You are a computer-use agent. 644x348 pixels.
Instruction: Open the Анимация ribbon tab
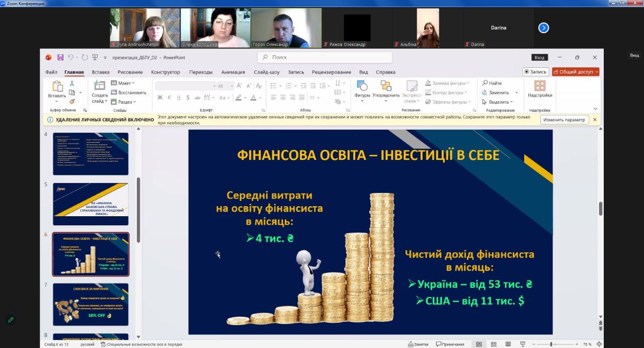[x=233, y=72]
